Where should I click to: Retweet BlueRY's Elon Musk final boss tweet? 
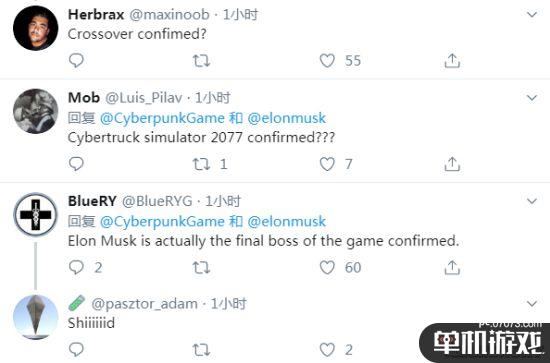[x=201, y=268]
